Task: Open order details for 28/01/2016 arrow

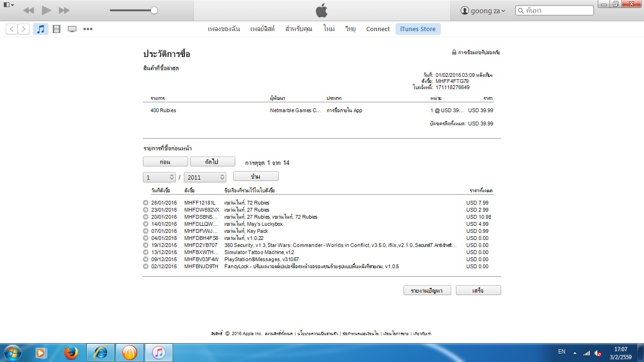Action: (x=146, y=203)
